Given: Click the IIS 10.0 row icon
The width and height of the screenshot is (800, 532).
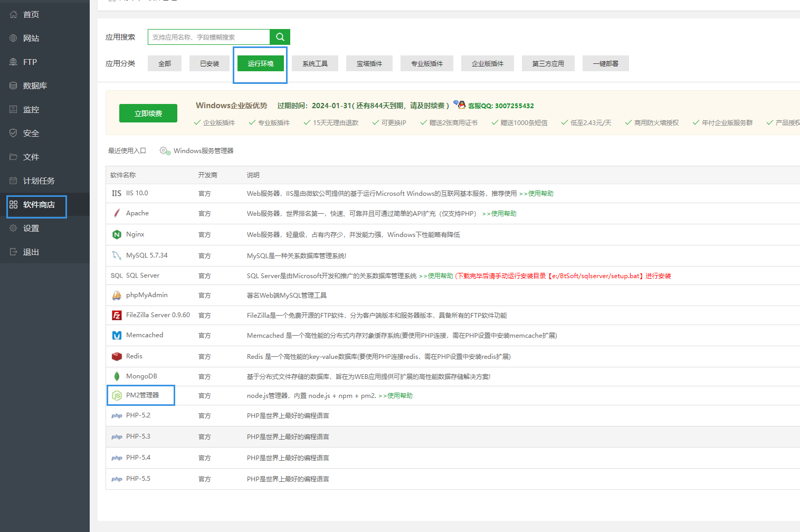Looking at the screenshot, I should (x=117, y=193).
